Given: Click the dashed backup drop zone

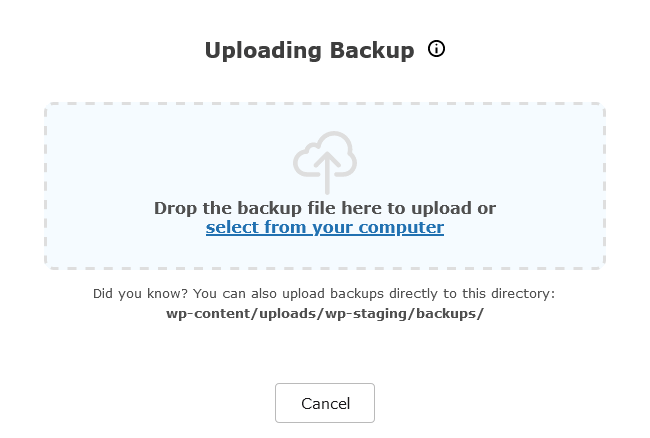Looking at the screenshot, I should 325,186.
